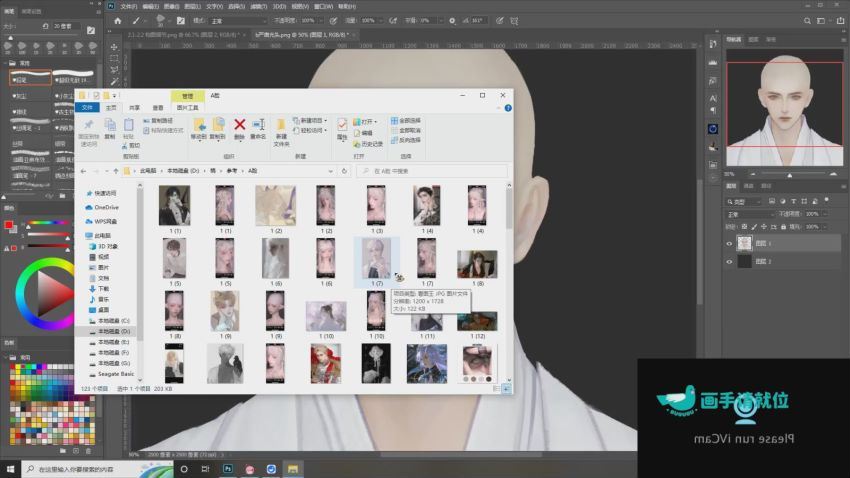Toggle large icons view in Explorer status bar
Viewport: 850px width, 478px height.
506,389
